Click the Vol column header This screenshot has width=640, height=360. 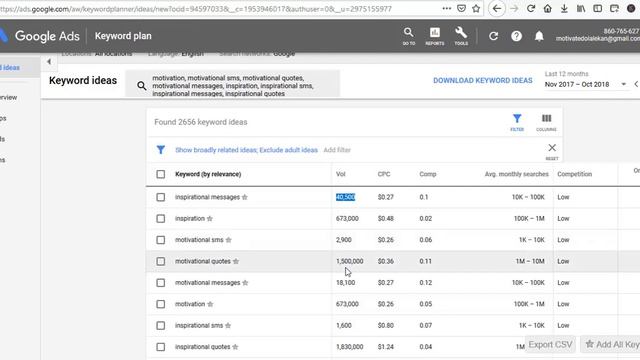pyautogui.click(x=340, y=174)
